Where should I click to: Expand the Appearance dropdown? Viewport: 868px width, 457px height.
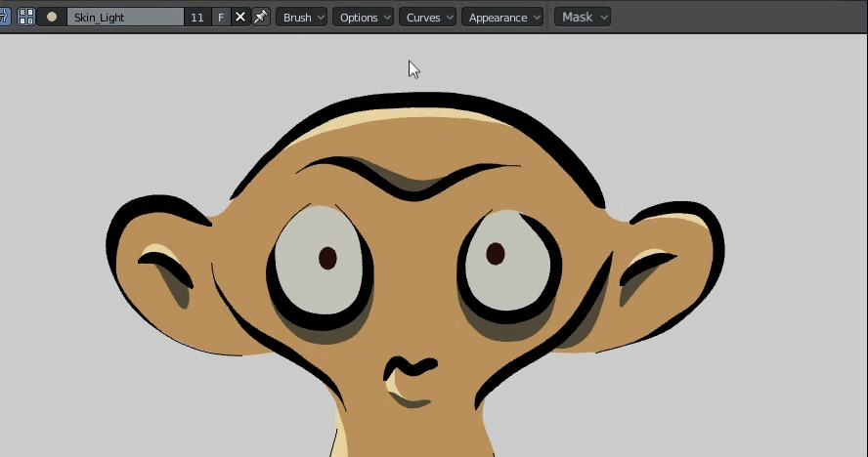(502, 18)
